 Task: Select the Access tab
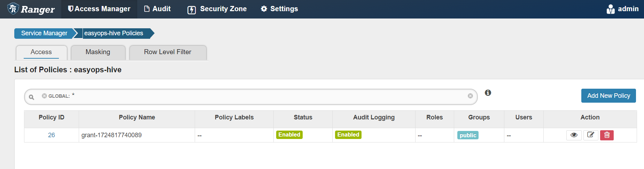tap(41, 52)
